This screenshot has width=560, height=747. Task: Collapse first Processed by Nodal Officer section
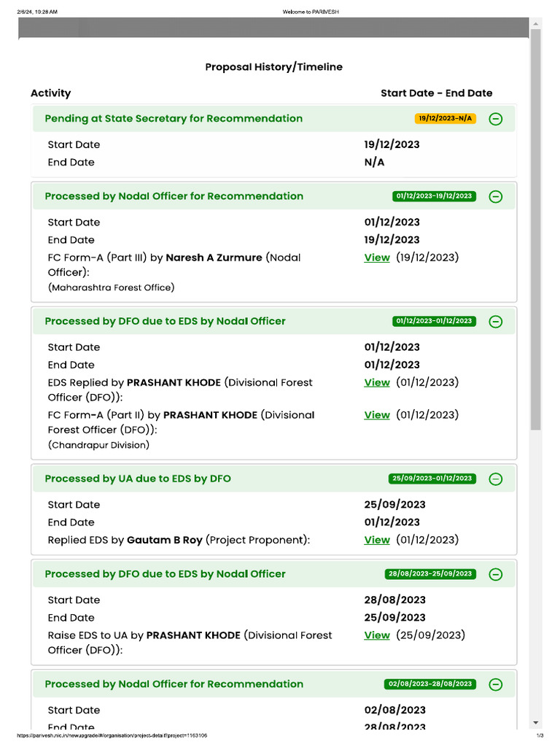click(495, 196)
